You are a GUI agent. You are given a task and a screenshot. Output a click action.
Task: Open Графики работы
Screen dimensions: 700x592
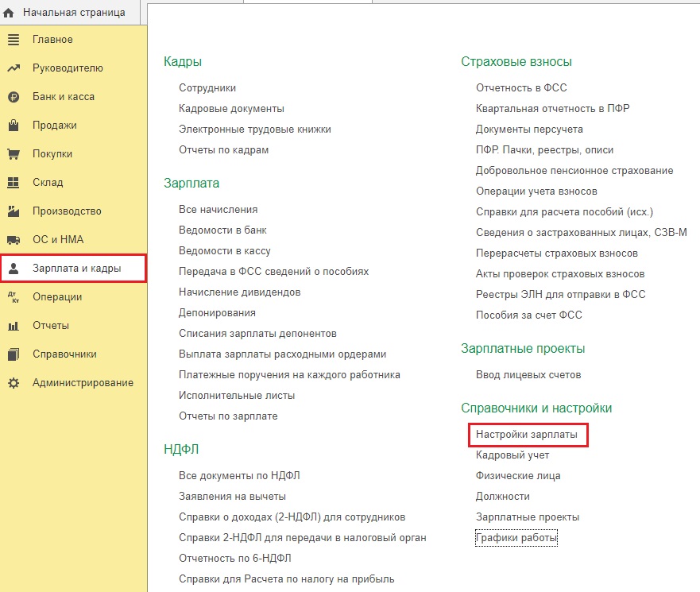coord(516,538)
